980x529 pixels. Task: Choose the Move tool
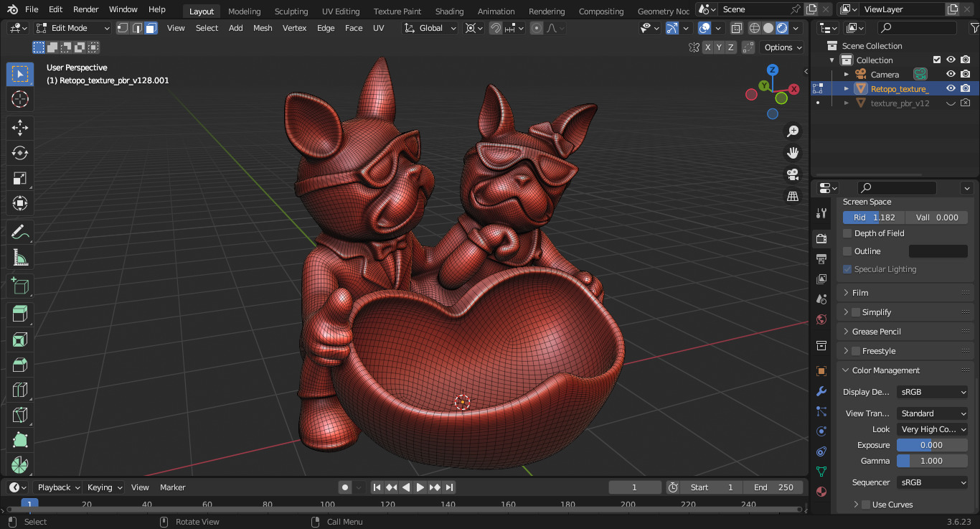[x=20, y=128]
